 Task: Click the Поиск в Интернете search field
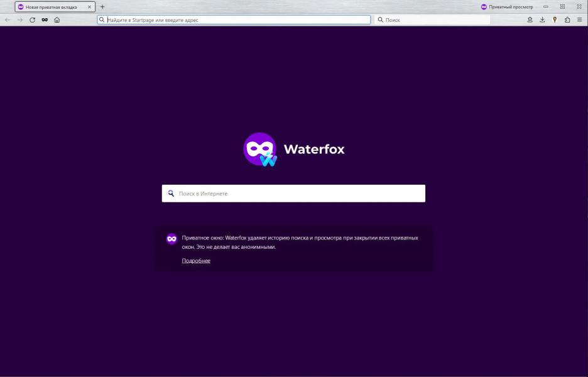click(293, 194)
